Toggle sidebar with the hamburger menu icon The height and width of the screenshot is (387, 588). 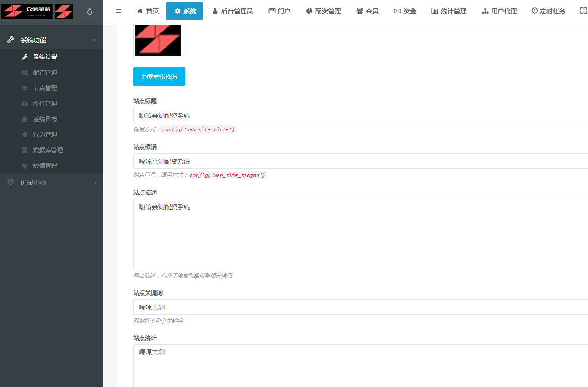(x=118, y=11)
